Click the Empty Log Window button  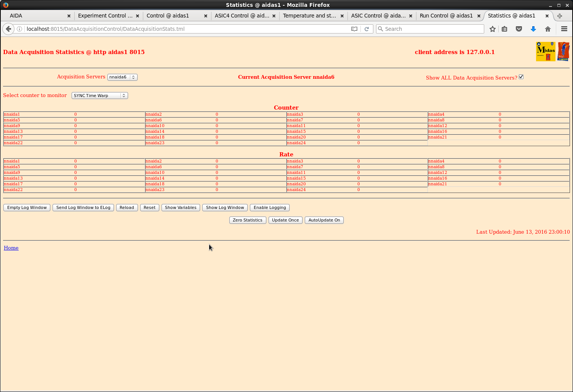coord(27,207)
